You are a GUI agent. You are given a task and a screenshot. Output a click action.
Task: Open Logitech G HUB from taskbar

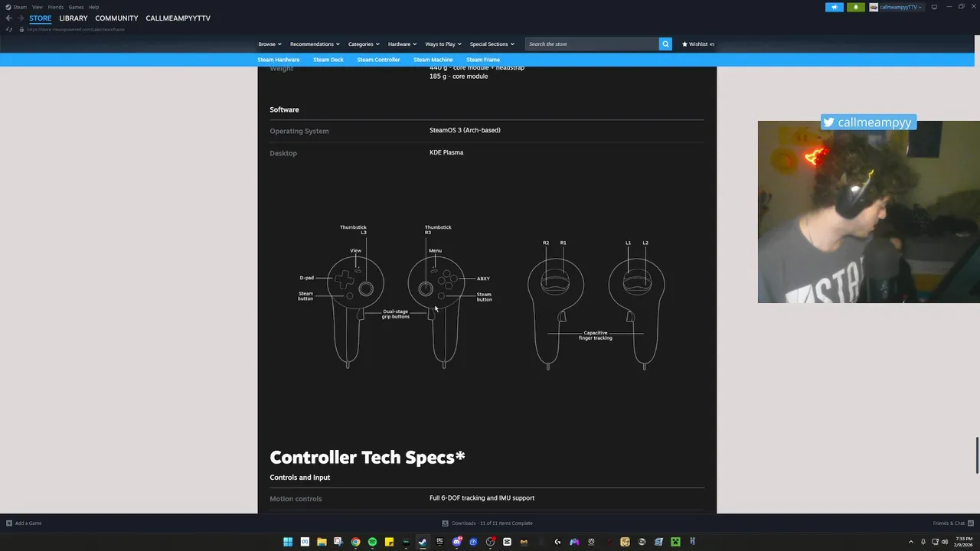pyautogui.click(x=557, y=542)
